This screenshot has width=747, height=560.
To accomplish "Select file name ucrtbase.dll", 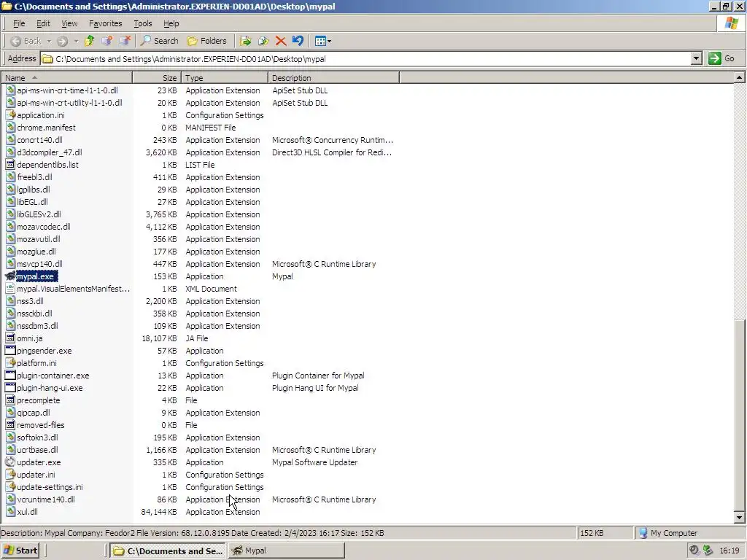I will 37,449.
